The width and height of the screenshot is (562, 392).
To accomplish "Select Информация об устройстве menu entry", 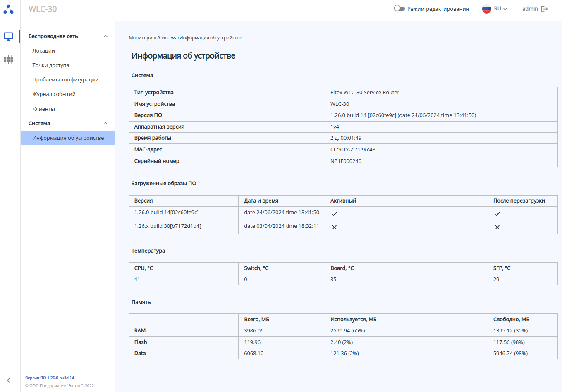I will click(68, 138).
